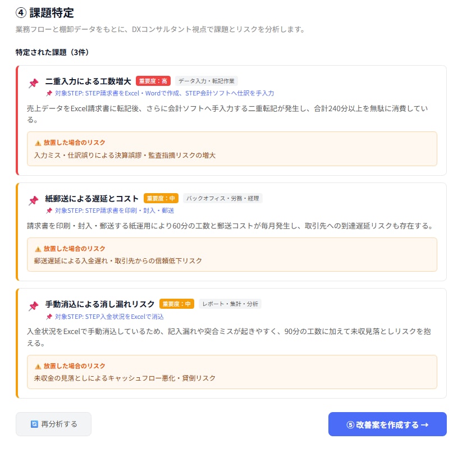Click small pin icon before 対象STEP: STEP請求書を印刷・封入・郵送
The height and width of the screenshot is (457, 476).
tap(49, 211)
